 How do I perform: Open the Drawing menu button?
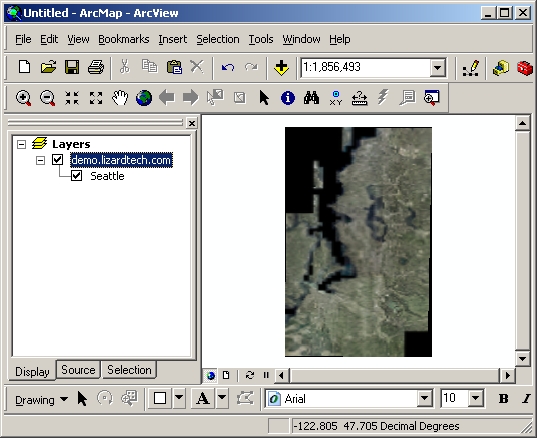[41, 400]
